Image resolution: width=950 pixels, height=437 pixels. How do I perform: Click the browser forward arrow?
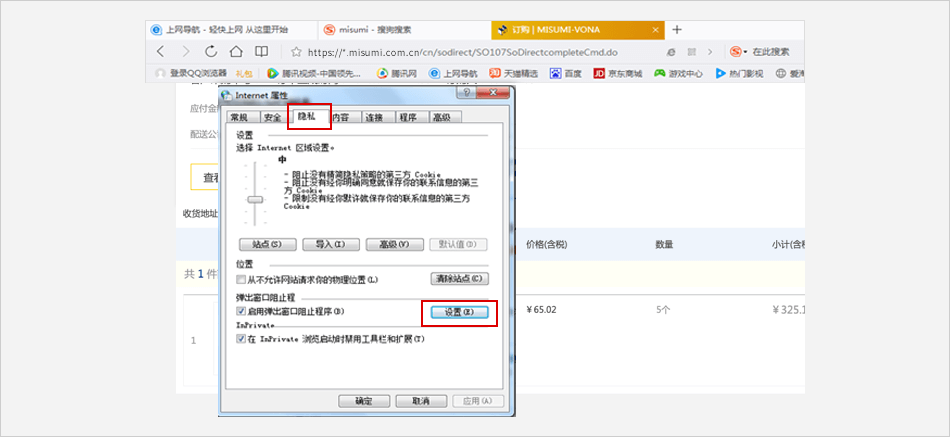click(185, 51)
